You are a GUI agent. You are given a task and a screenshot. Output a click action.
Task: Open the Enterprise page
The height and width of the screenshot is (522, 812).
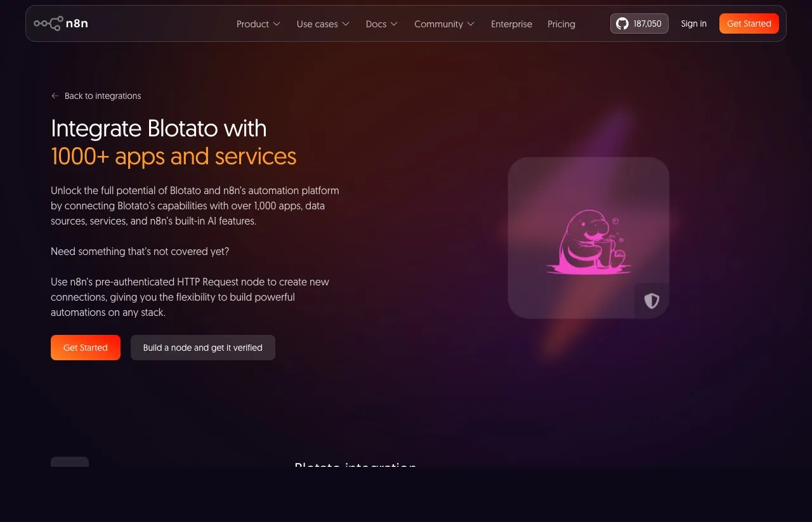pos(511,24)
